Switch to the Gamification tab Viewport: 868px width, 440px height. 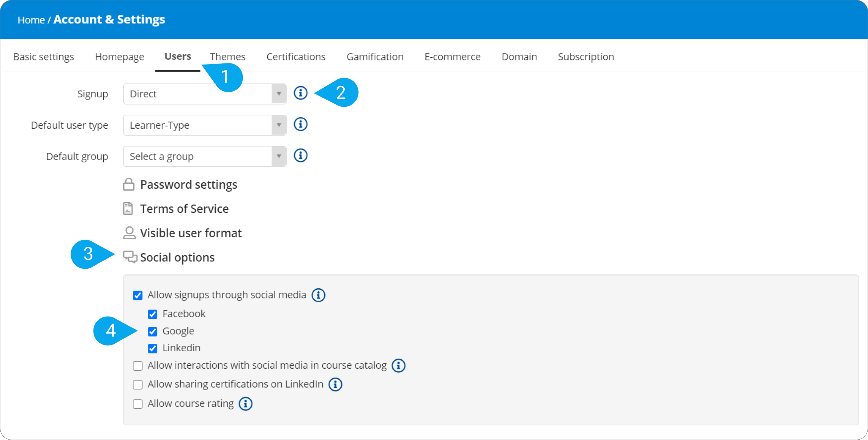[375, 57]
